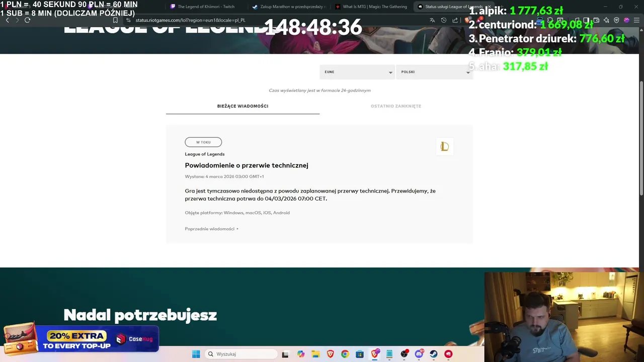The image size is (644, 362).
Task: Bookmark this page with the bookmark icon
Action: tap(115, 20)
